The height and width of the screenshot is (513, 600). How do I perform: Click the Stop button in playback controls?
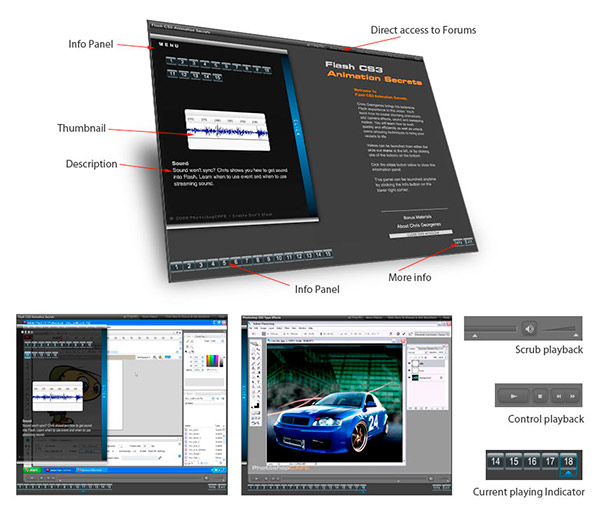pyautogui.click(x=540, y=396)
